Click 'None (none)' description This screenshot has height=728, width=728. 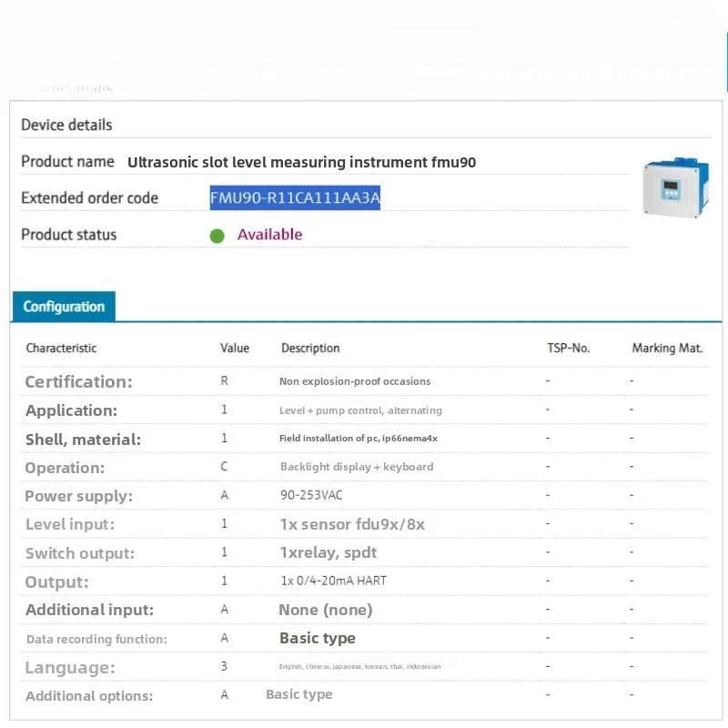326,610
